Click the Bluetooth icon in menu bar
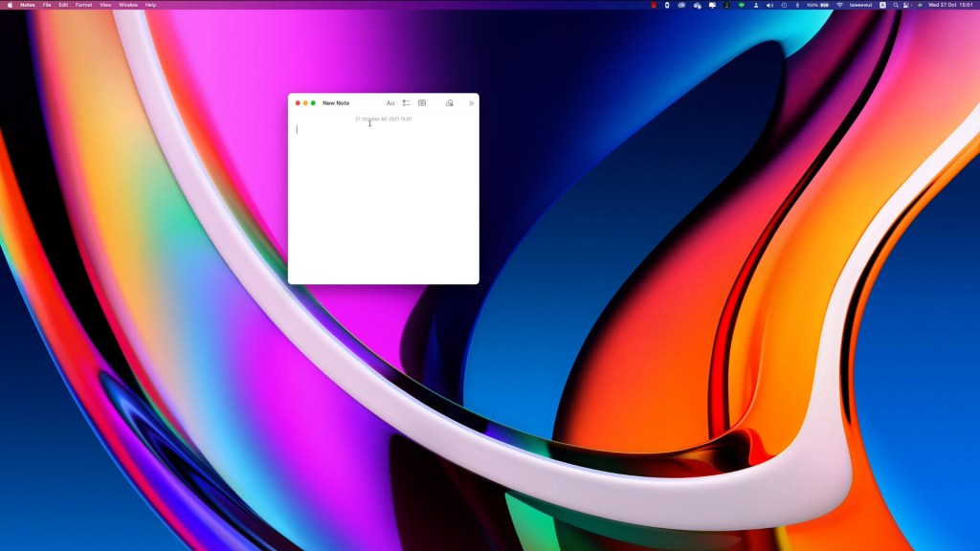This screenshot has height=551, width=980. (x=797, y=5)
